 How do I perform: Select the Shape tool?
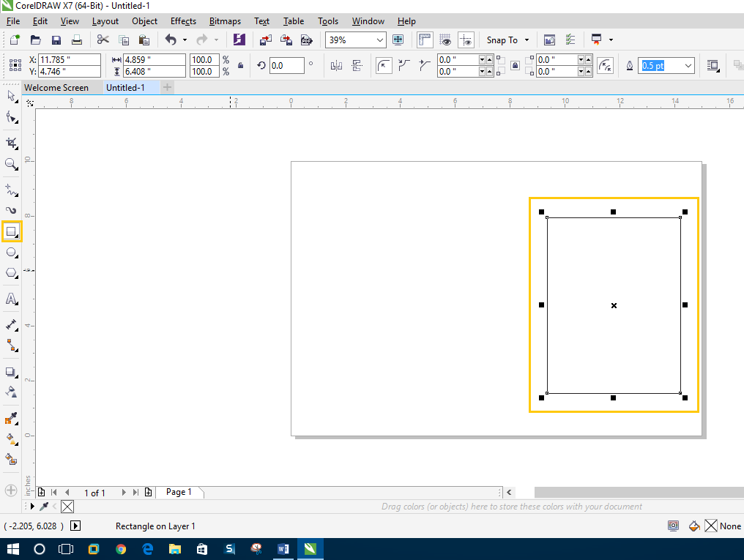coord(11,117)
